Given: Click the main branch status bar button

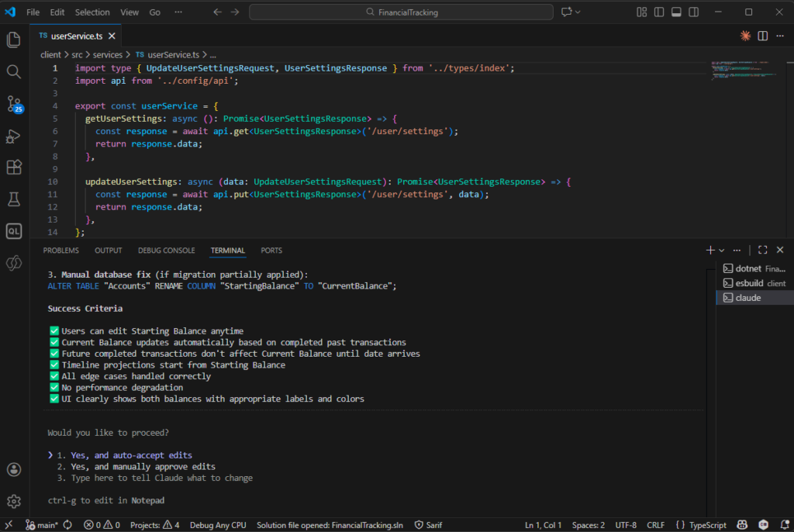Looking at the screenshot, I should pos(42,525).
